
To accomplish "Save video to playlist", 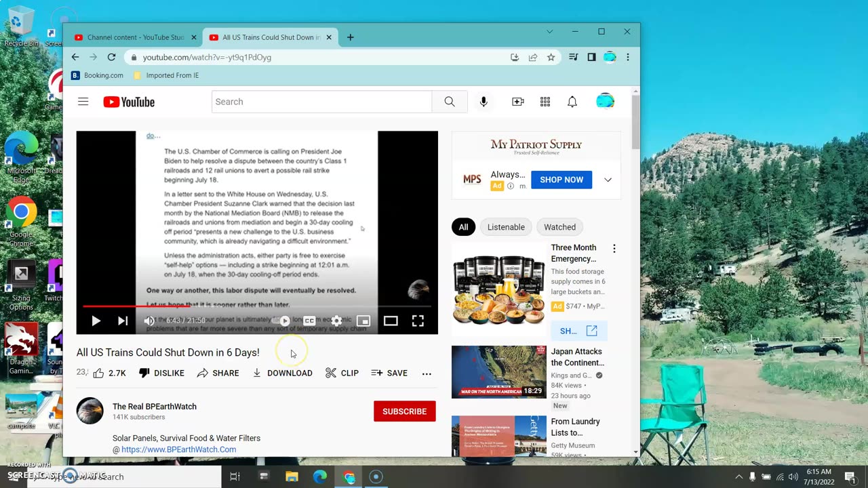I will (389, 373).
